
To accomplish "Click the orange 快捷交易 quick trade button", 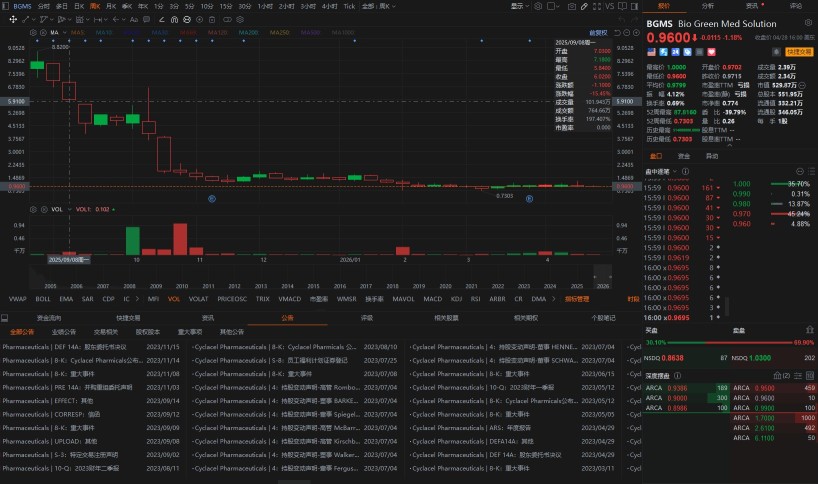I will (x=799, y=52).
